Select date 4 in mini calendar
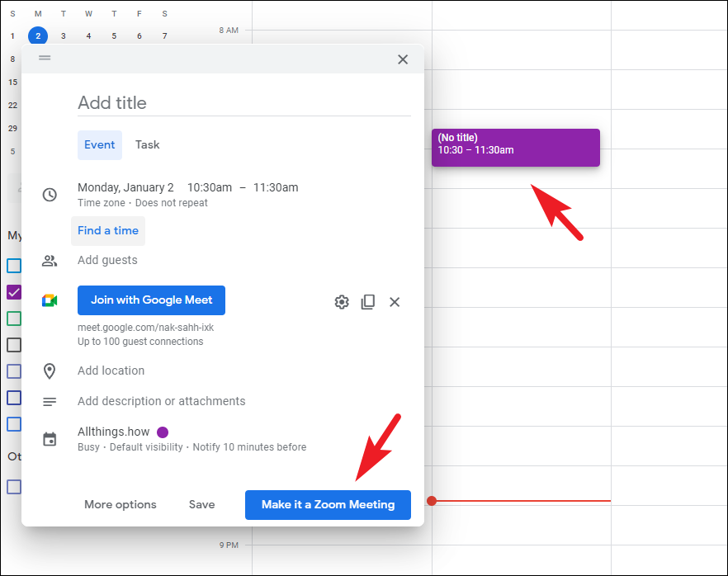Image resolution: width=728 pixels, height=576 pixels. [88, 36]
